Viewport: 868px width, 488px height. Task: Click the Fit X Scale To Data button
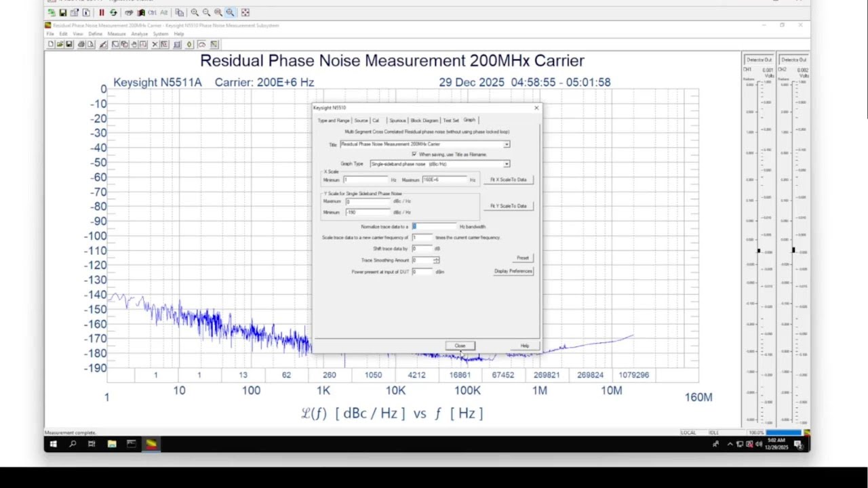click(509, 180)
